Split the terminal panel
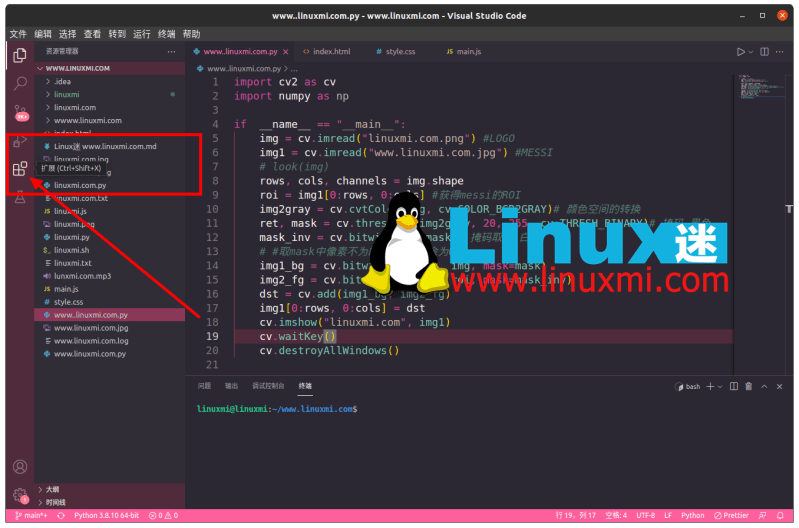799x528 pixels. point(734,387)
